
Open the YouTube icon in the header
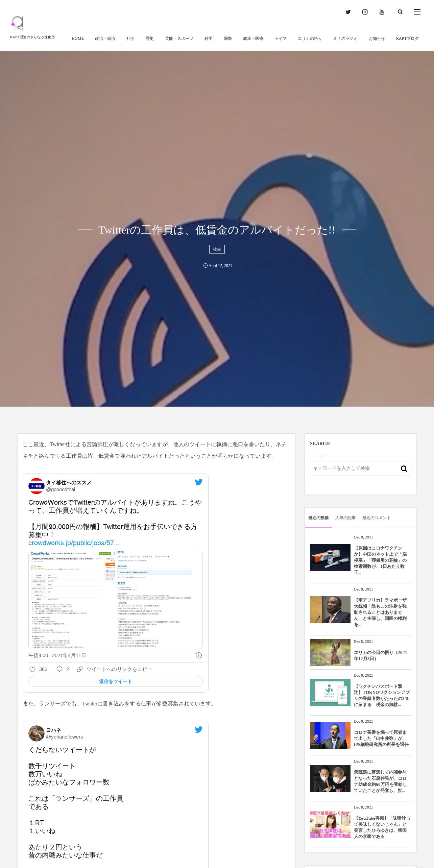click(382, 12)
